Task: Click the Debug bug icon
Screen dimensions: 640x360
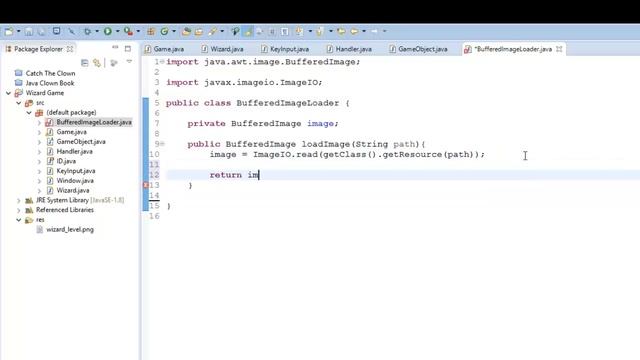Action: 87,31
